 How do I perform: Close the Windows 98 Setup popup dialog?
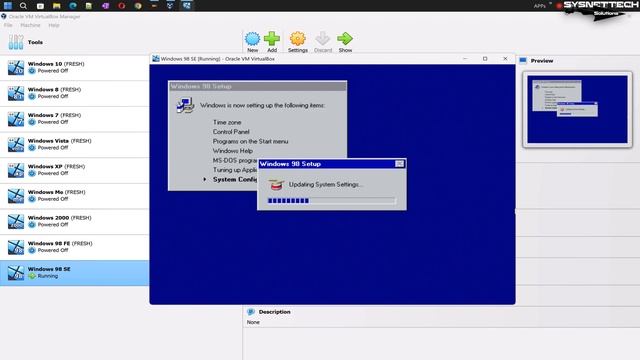point(400,164)
